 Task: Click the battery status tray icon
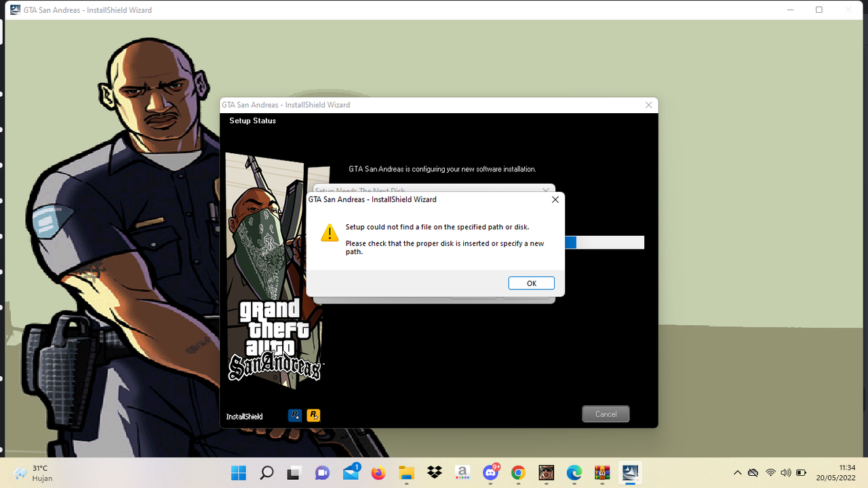click(801, 472)
